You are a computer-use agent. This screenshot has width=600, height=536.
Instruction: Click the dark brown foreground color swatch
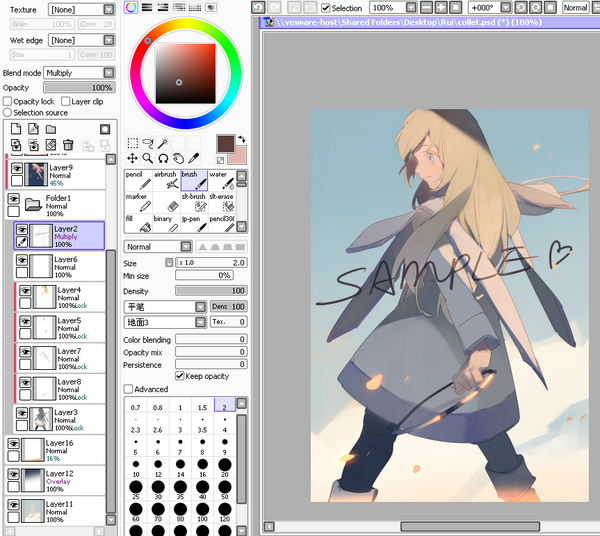[x=225, y=144]
